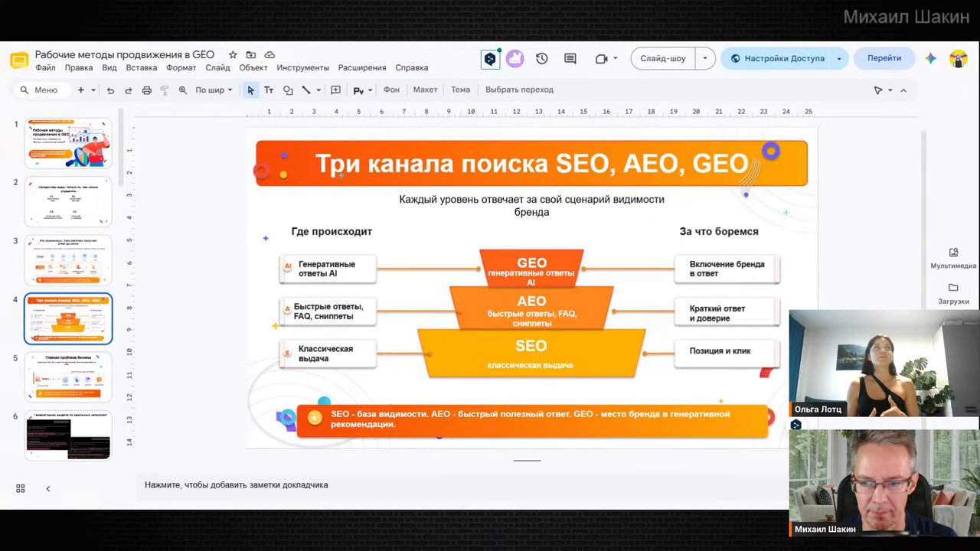Expand the Line tool dropdown arrow

click(318, 90)
